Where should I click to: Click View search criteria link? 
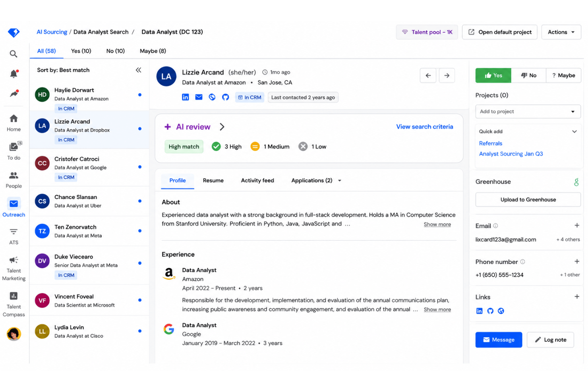click(x=424, y=127)
